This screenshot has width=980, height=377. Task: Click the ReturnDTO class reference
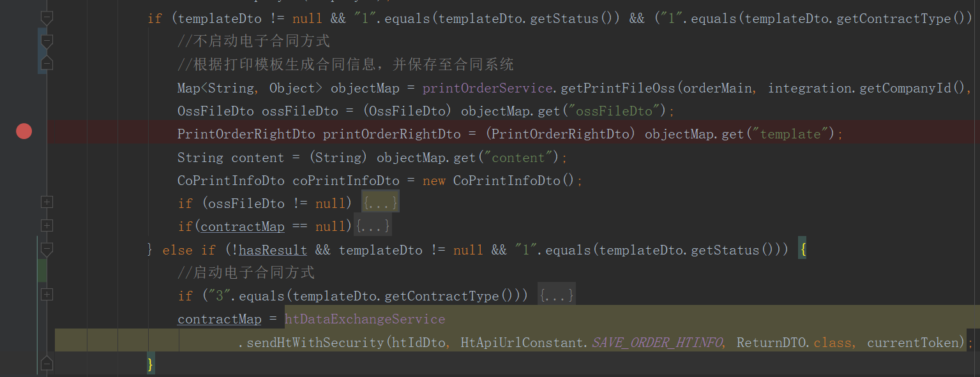[x=771, y=343]
